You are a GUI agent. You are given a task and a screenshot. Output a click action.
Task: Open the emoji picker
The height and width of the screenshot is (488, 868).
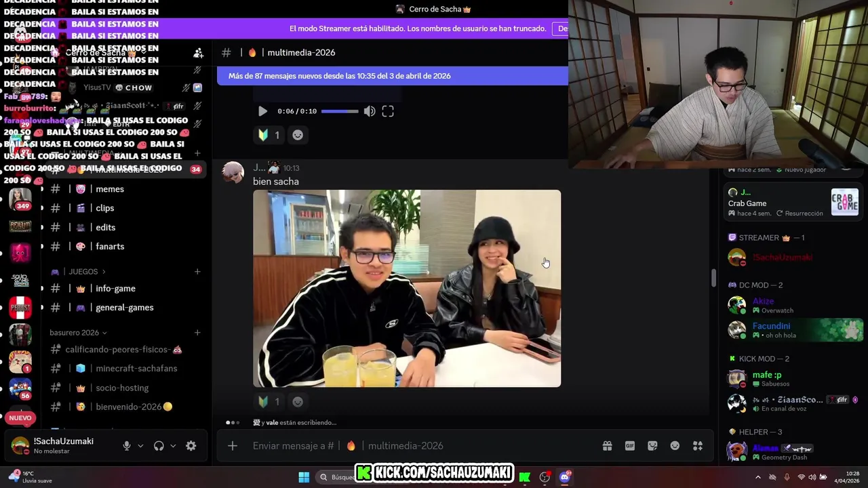[x=675, y=445]
